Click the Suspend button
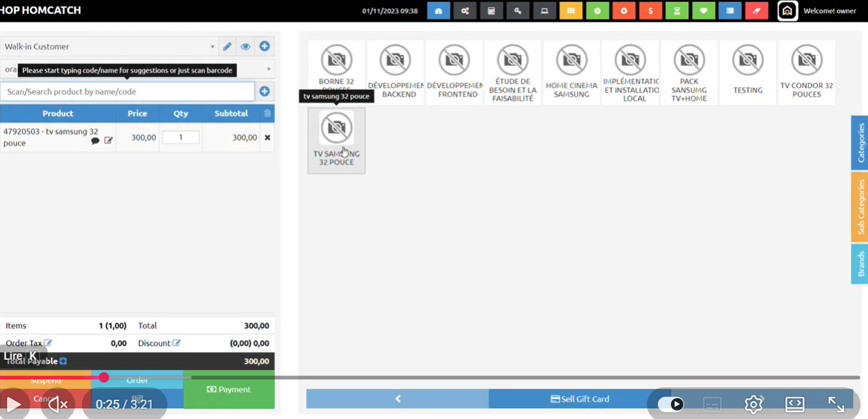Image resolution: width=868 pixels, height=419 pixels. 45,380
